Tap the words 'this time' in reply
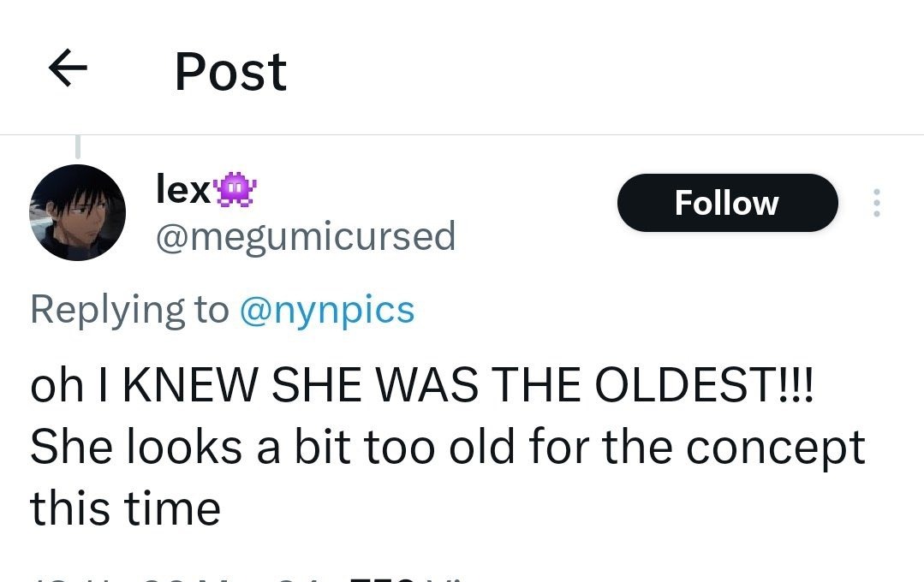 (x=126, y=508)
